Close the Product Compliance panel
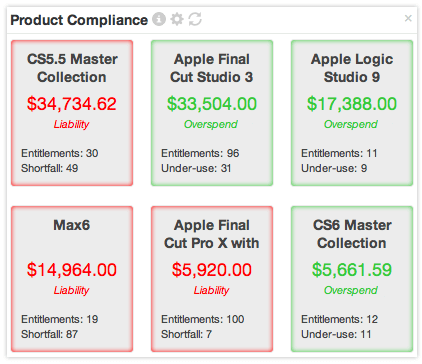This screenshot has width=422, height=364. (408, 18)
